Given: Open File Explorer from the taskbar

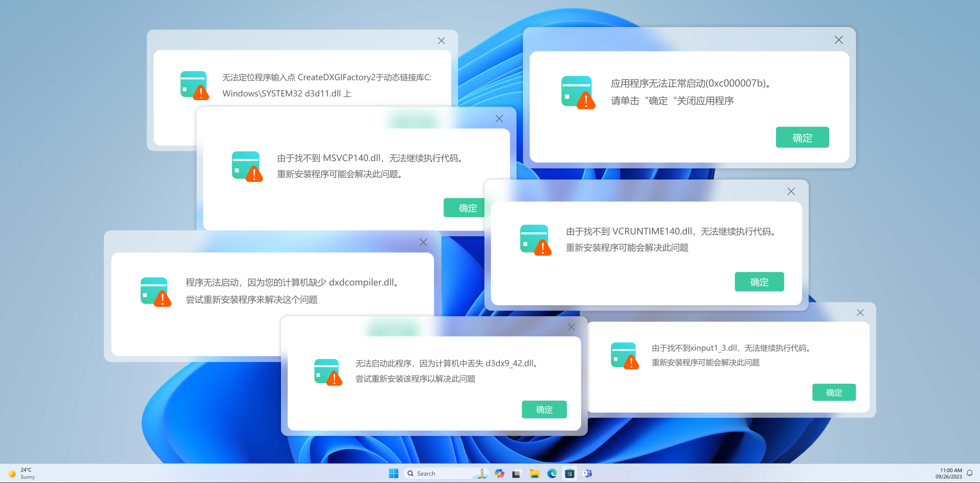Looking at the screenshot, I should click(x=535, y=473).
